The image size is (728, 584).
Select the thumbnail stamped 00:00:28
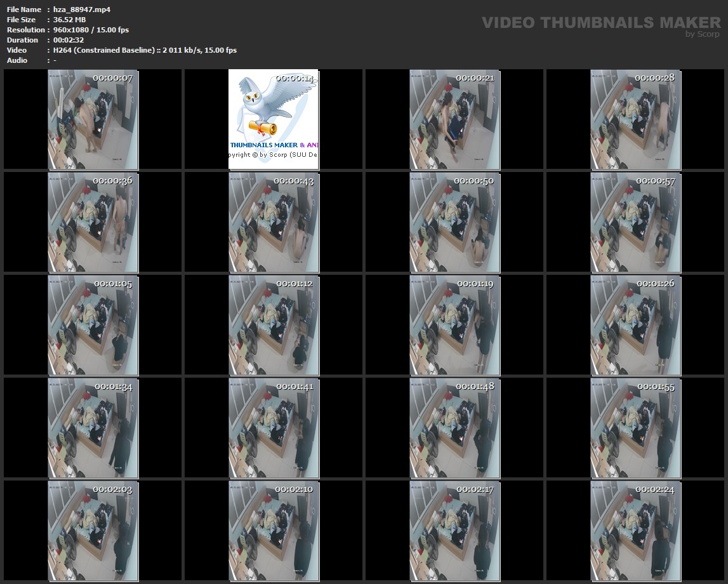pos(635,119)
